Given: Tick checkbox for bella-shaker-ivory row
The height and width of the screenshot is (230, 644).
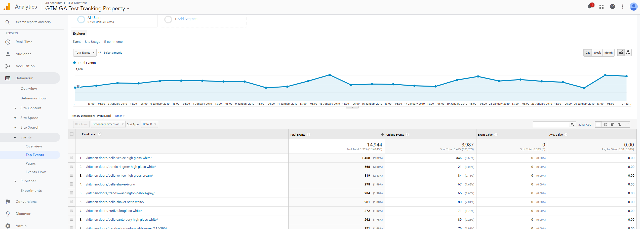Looking at the screenshot, I should click(x=71, y=184).
